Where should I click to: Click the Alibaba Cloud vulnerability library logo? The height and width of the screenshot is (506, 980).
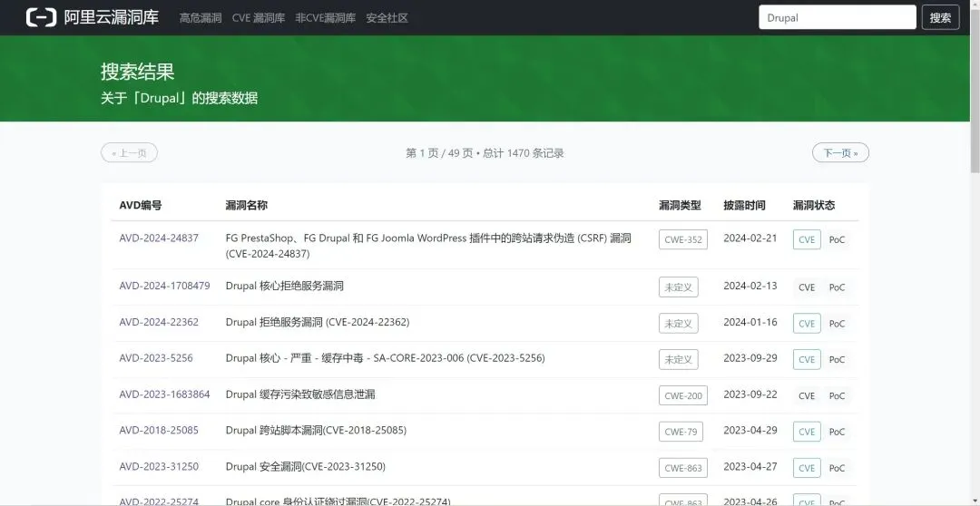[x=92, y=17]
